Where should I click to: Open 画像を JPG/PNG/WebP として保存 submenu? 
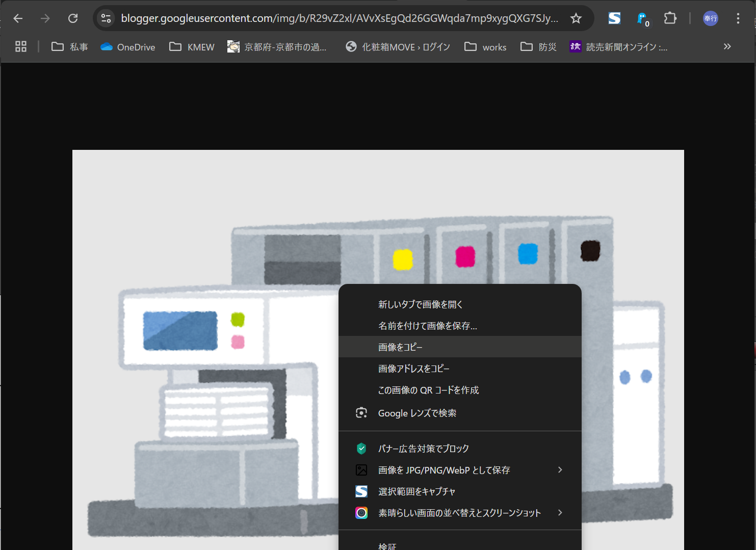(x=460, y=470)
